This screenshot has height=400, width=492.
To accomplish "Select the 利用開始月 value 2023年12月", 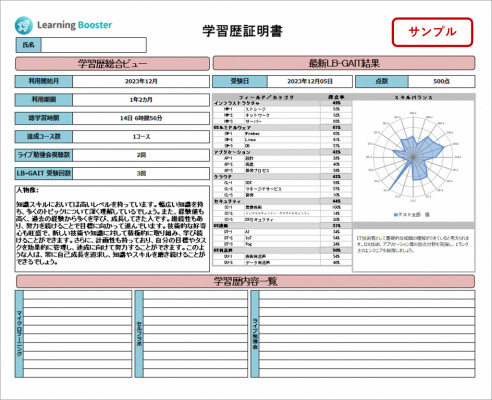I will (141, 81).
